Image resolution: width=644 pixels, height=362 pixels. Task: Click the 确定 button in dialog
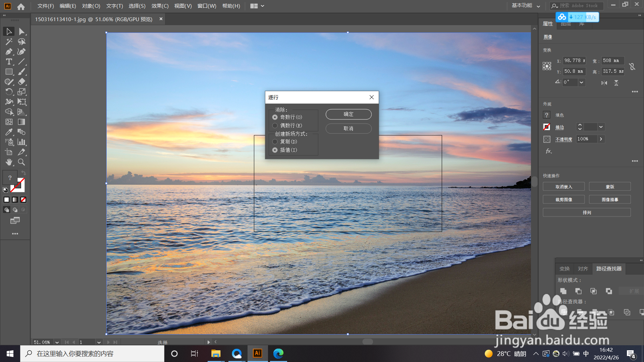pyautogui.click(x=348, y=114)
